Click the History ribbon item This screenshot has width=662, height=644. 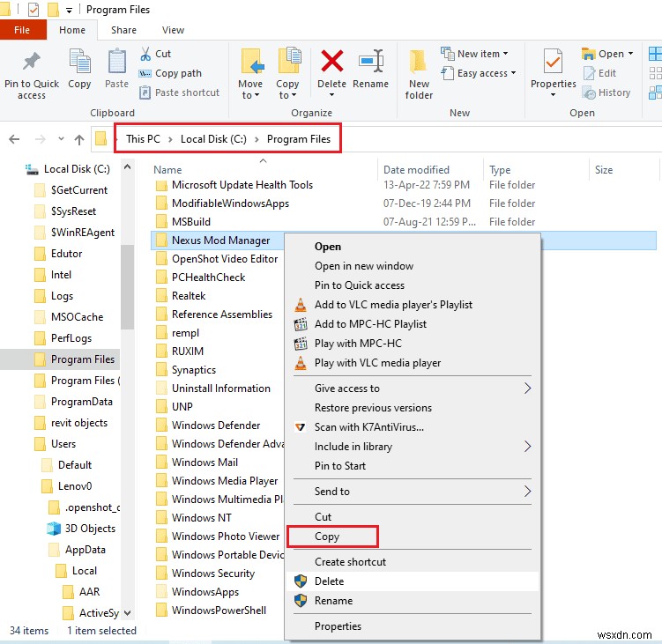606,93
